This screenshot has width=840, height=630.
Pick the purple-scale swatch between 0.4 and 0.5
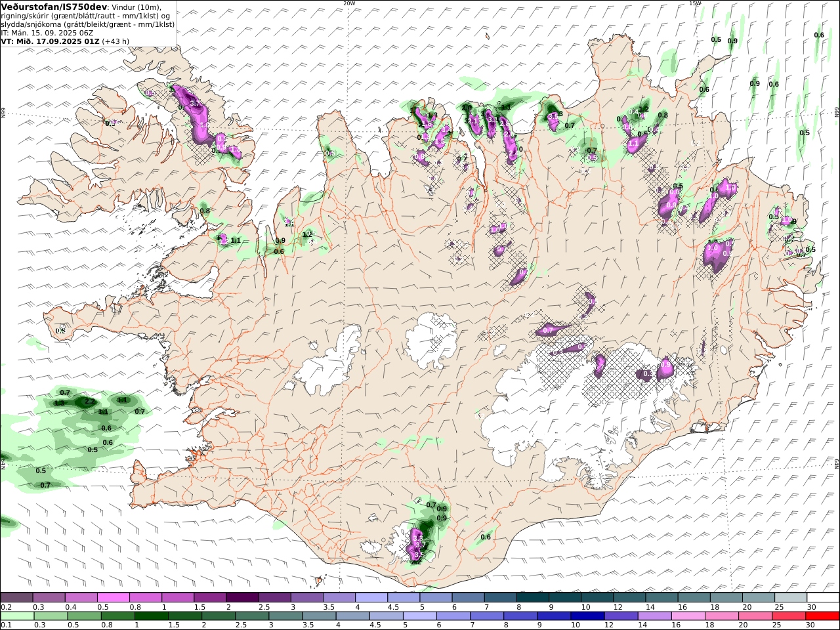point(81,598)
